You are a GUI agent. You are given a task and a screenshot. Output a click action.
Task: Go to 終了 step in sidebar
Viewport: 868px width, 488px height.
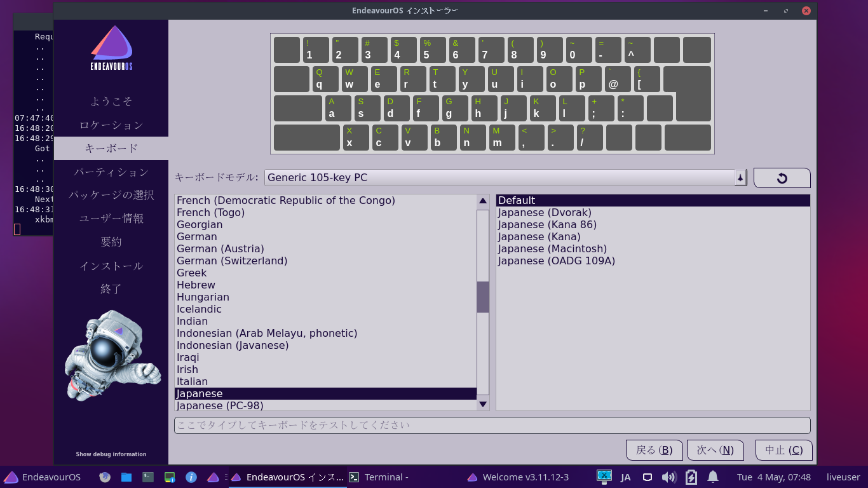(111, 288)
